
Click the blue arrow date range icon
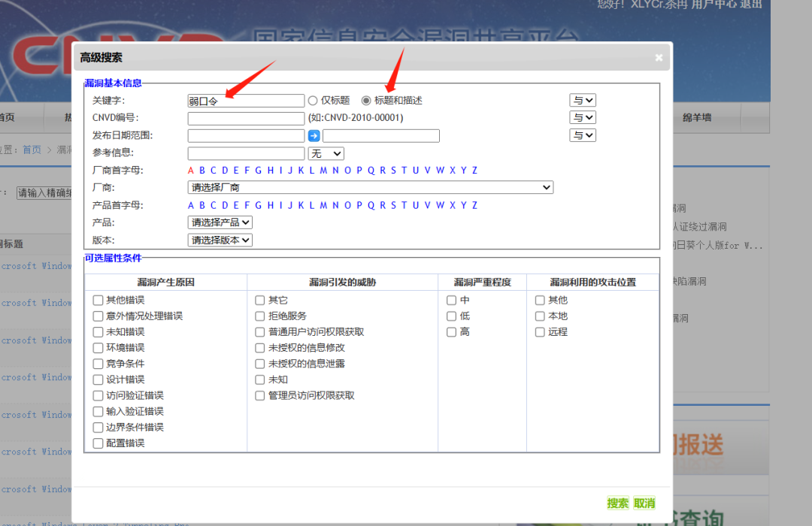click(314, 136)
